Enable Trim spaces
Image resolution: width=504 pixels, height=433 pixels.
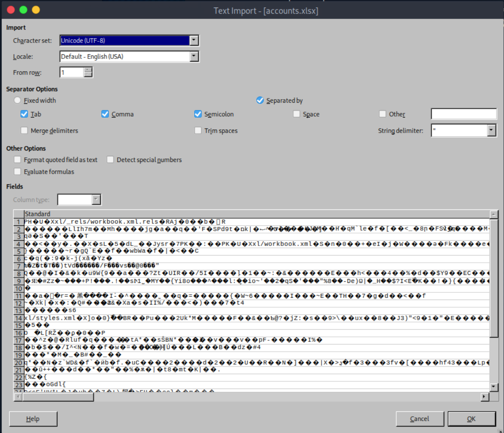(x=197, y=130)
